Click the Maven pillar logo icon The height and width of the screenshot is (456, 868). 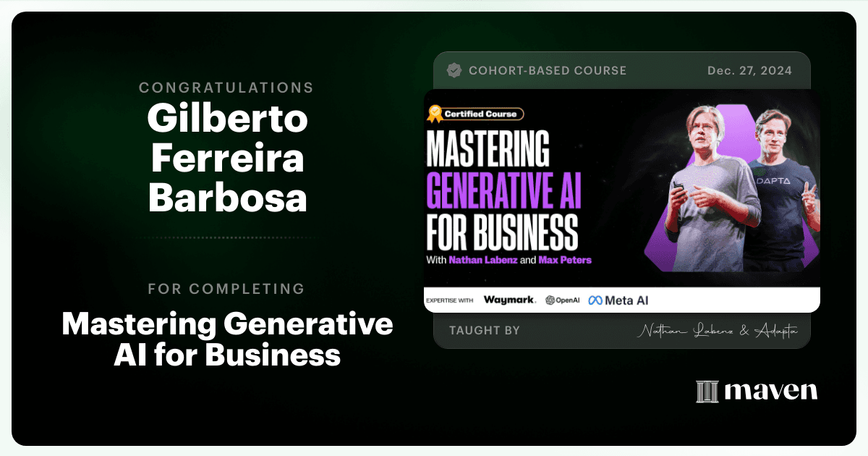tap(707, 392)
